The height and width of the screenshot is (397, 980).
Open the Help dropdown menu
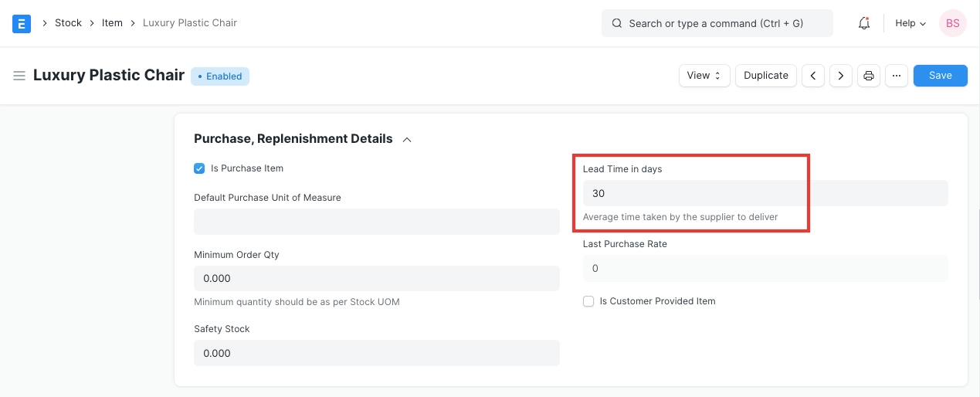(910, 23)
